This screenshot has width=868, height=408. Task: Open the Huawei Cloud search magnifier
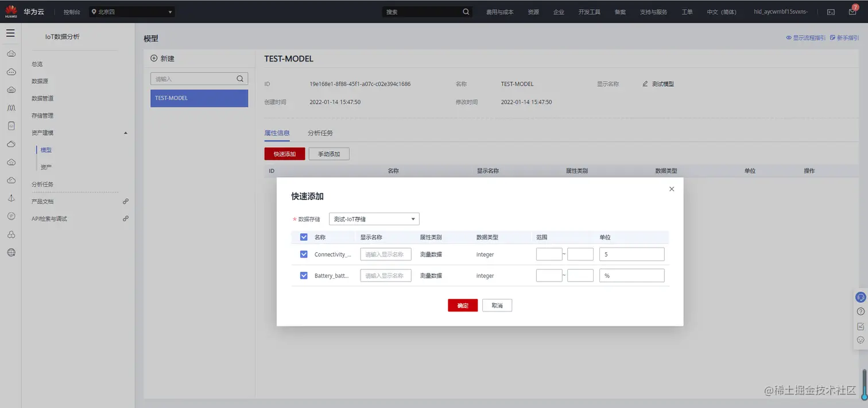[466, 11]
